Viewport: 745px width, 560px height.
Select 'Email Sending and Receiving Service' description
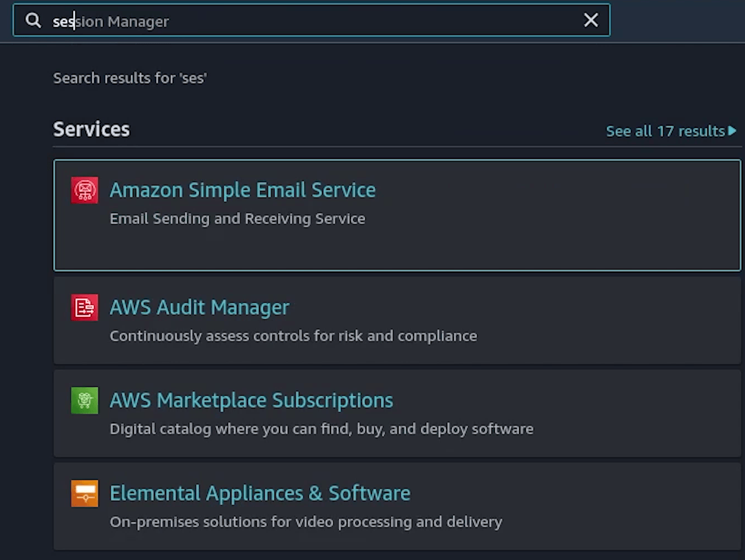coord(237,219)
